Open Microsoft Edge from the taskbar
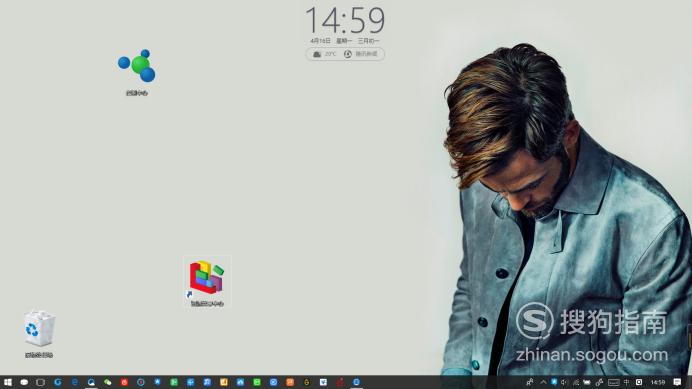Image resolution: width=692 pixels, height=389 pixels. 75,382
